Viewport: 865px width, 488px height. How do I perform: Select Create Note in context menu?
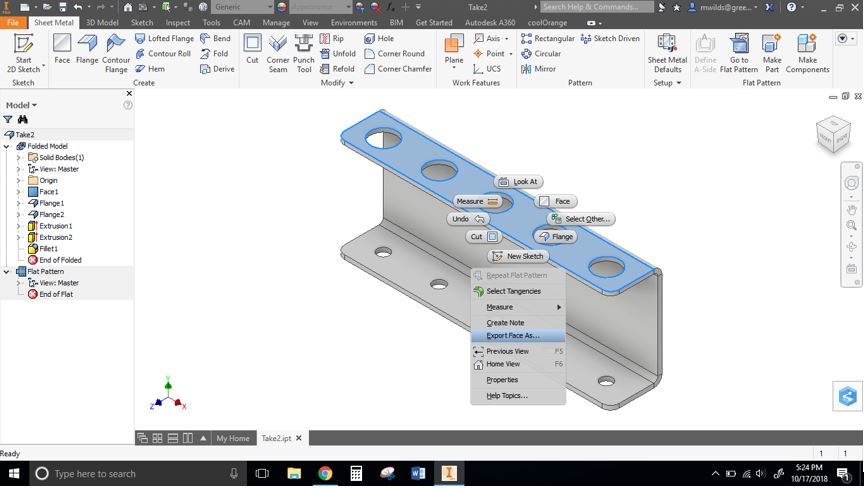[x=518, y=323]
